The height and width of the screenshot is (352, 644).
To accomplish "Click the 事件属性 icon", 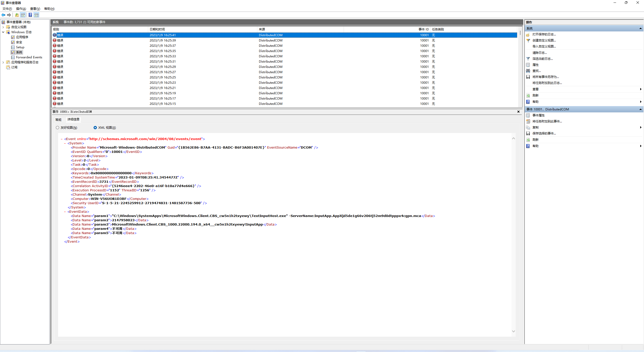I will pyautogui.click(x=528, y=115).
